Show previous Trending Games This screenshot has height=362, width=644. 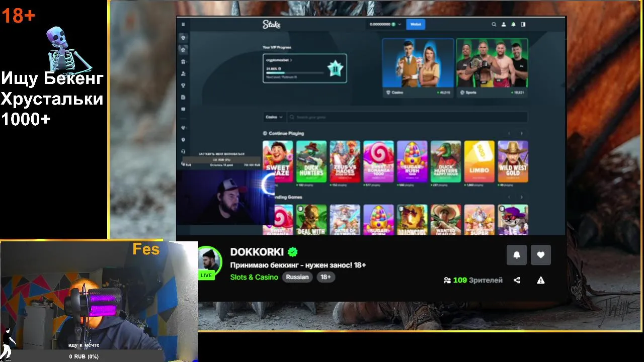(x=509, y=197)
